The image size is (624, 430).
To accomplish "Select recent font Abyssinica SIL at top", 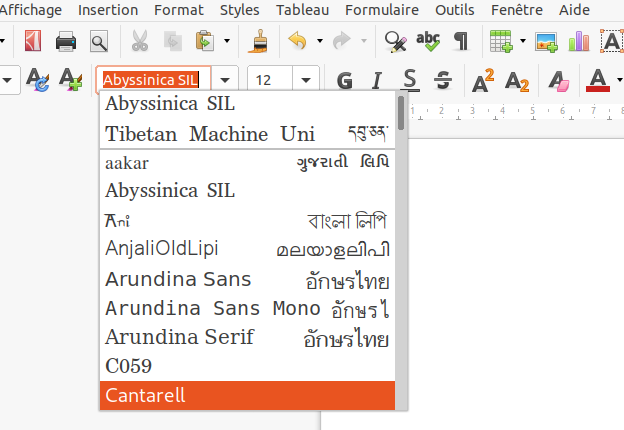I will pyautogui.click(x=248, y=104).
